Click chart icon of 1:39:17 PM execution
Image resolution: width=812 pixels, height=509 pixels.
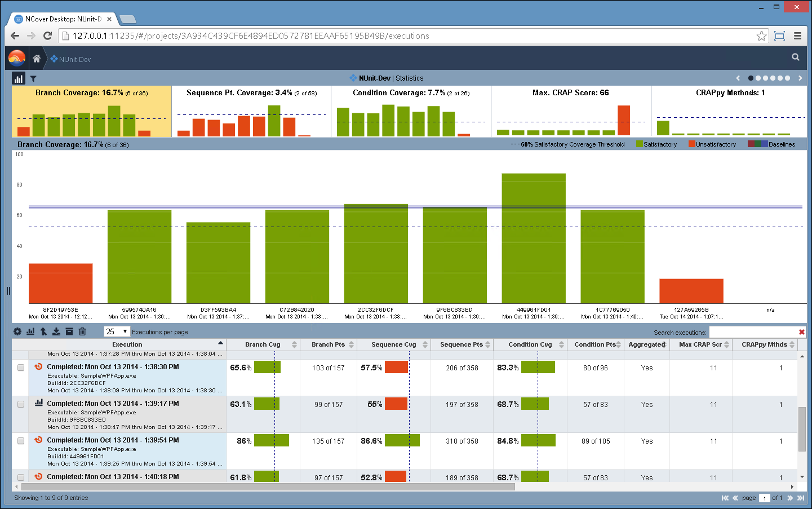(39, 403)
